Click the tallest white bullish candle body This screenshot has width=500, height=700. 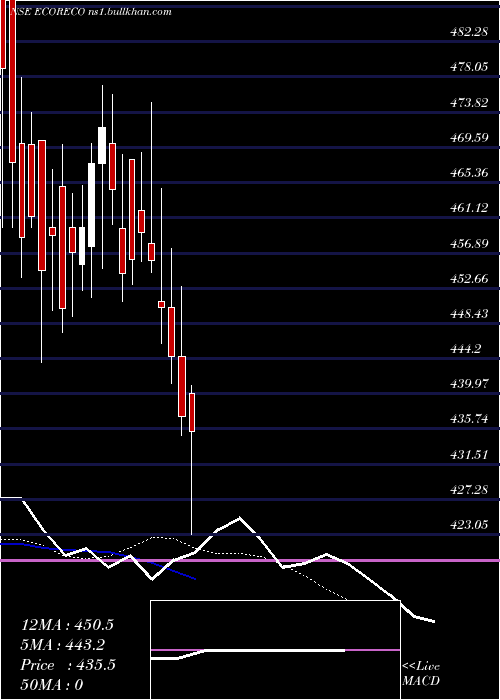click(92, 205)
